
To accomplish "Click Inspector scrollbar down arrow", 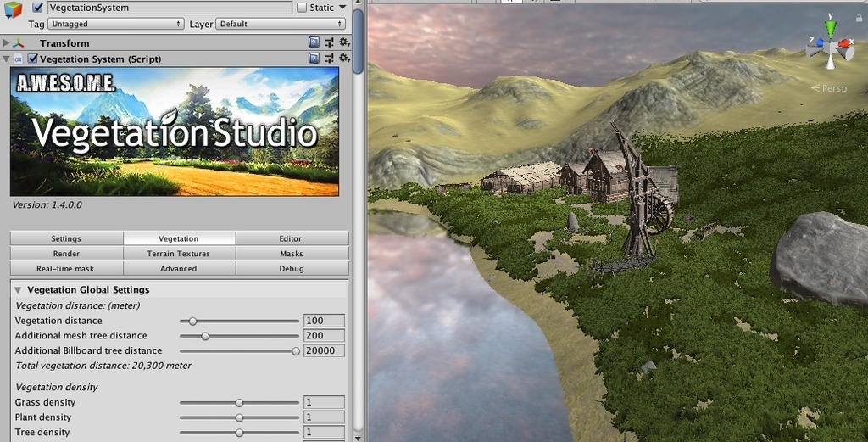I will 359,438.
